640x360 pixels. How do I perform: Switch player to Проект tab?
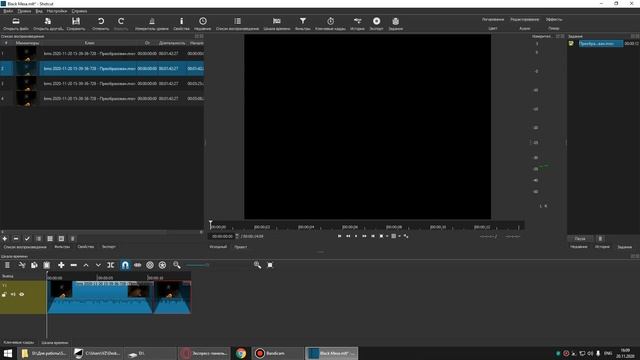tap(241, 247)
